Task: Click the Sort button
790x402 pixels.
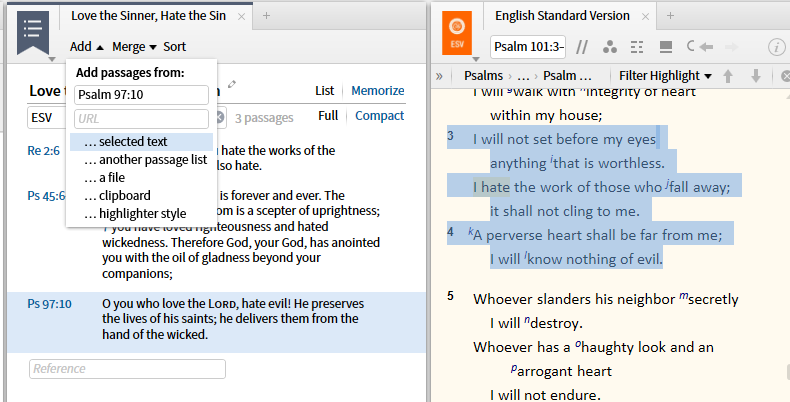Action: (174, 47)
